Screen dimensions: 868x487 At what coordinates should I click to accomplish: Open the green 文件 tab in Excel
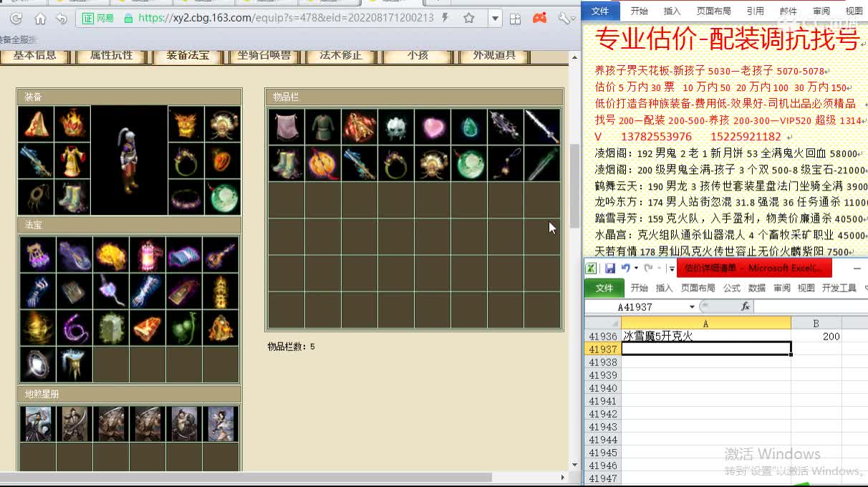click(604, 288)
